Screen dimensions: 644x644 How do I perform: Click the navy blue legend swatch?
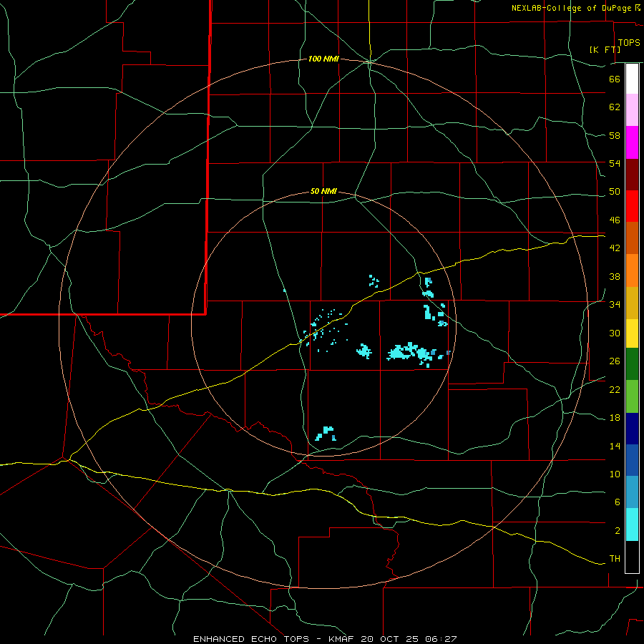(632, 429)
